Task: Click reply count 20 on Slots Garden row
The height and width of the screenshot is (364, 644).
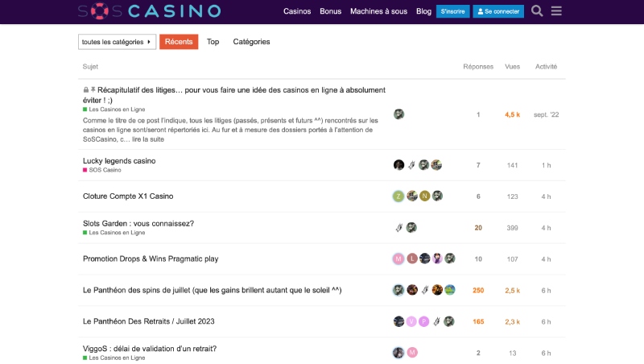Action: 478,228
